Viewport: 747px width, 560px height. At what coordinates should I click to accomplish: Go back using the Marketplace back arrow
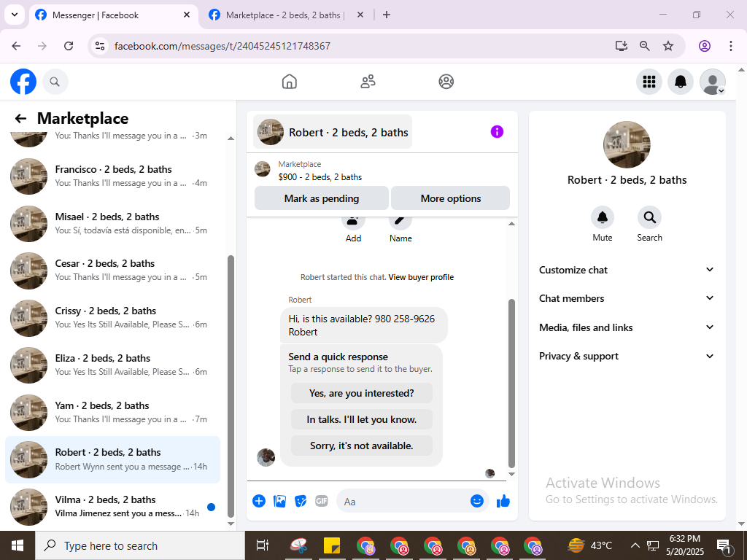(20, 118)
